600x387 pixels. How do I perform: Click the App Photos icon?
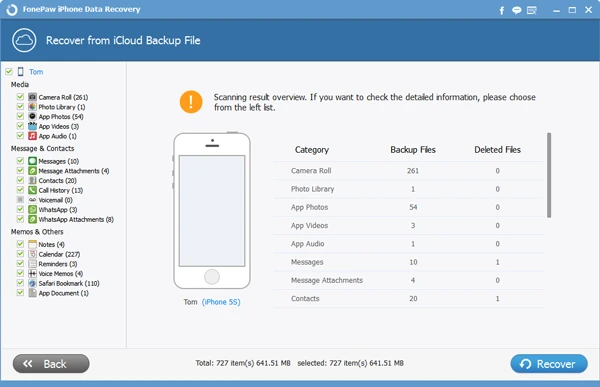tap(33, 116)
